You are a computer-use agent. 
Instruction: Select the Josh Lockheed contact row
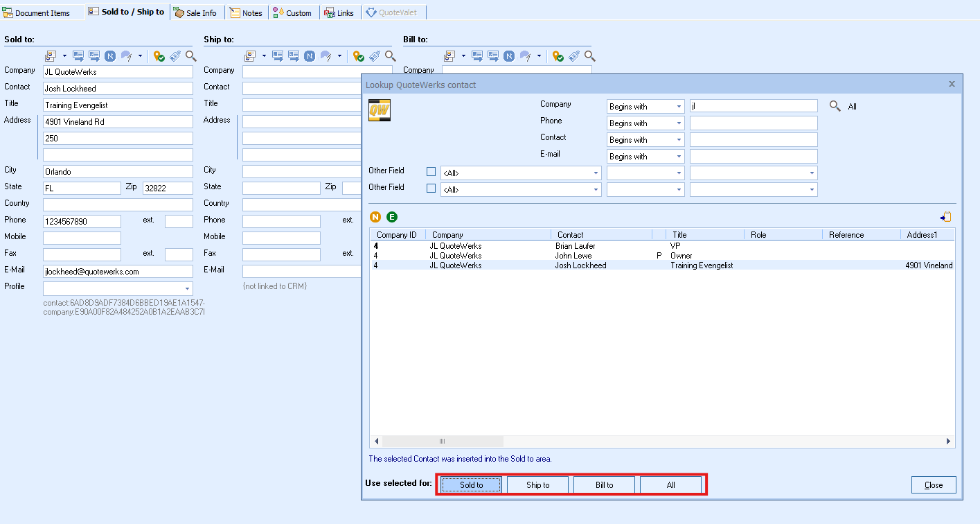click(x=662, y=265)
